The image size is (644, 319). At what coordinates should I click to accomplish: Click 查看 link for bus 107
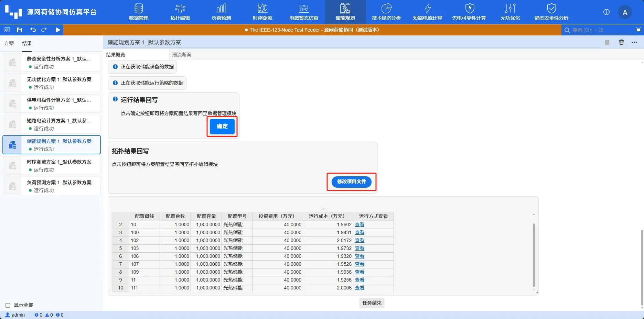coord(359,264)
